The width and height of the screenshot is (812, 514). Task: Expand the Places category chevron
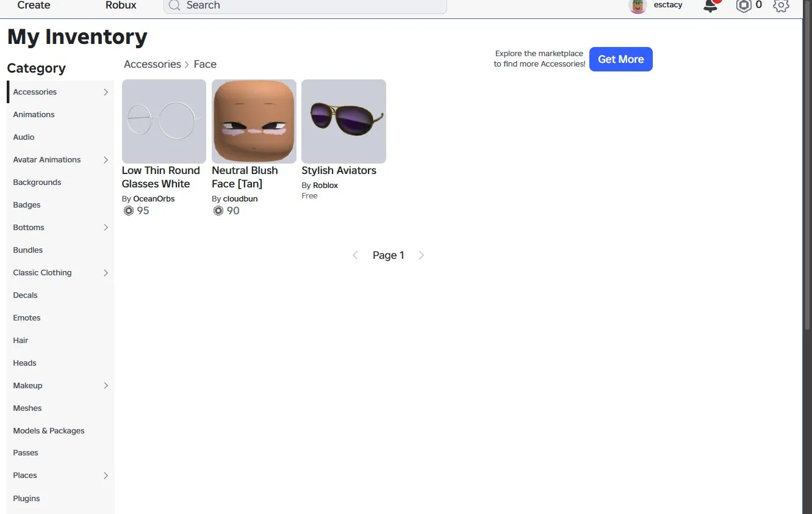(x=106, y=476)
